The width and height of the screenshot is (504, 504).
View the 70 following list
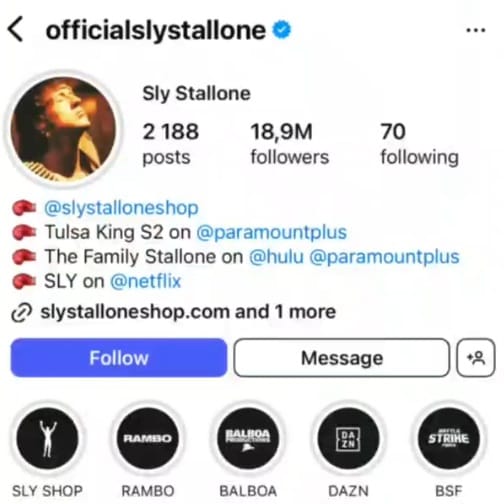pyautogui.click(x=420, y=143)
